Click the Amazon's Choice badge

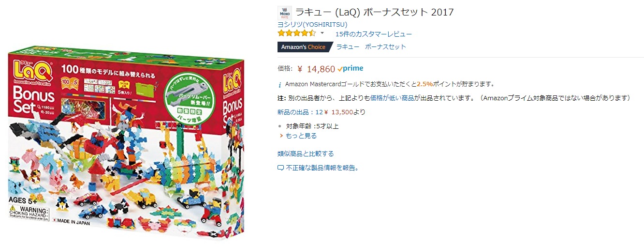pyautogui.click(x=305, y=47)
